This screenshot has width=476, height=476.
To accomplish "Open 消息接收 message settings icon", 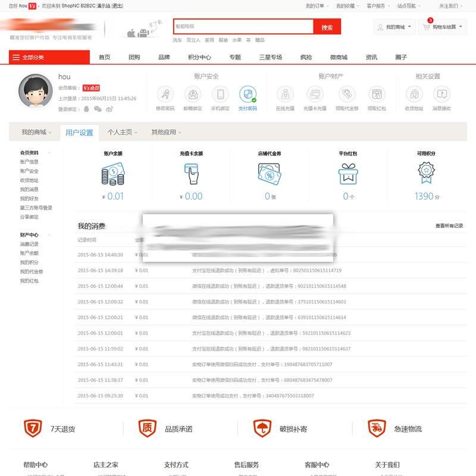I will pos(441,95).
